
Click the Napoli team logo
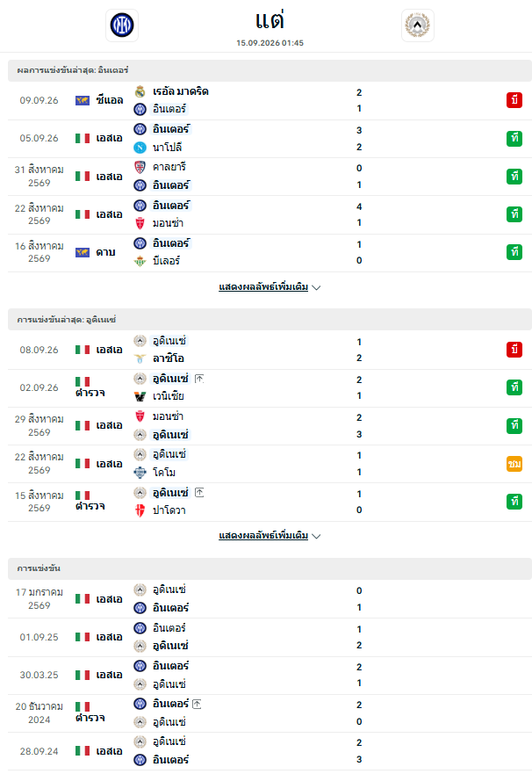[140, 147]
